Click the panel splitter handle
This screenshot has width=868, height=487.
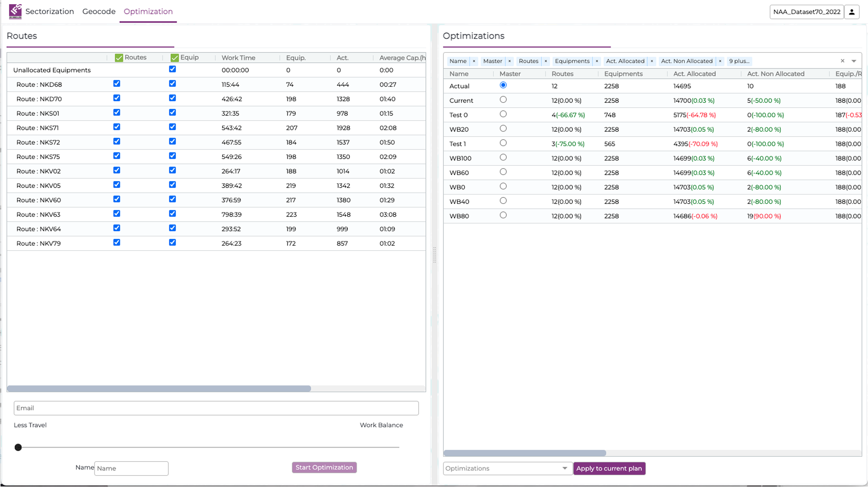pos(435,255)
